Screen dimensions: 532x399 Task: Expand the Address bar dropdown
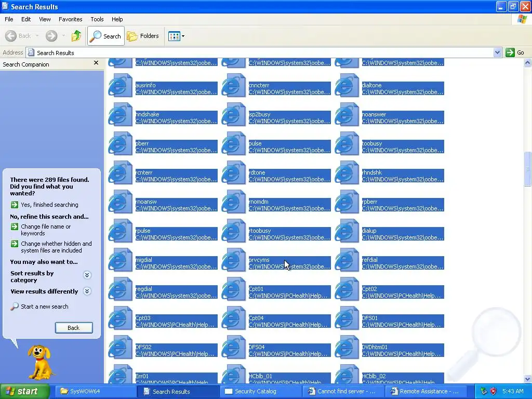(x=497, y=52)
